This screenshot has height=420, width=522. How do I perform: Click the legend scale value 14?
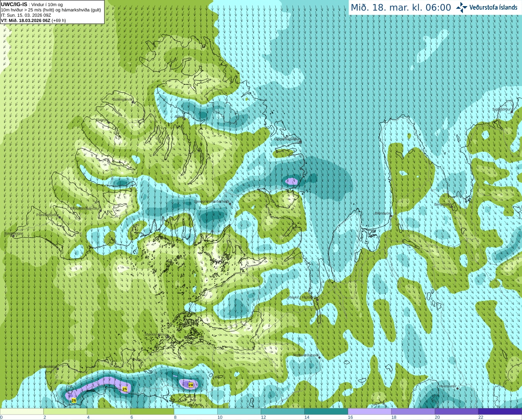pos(307,417)
